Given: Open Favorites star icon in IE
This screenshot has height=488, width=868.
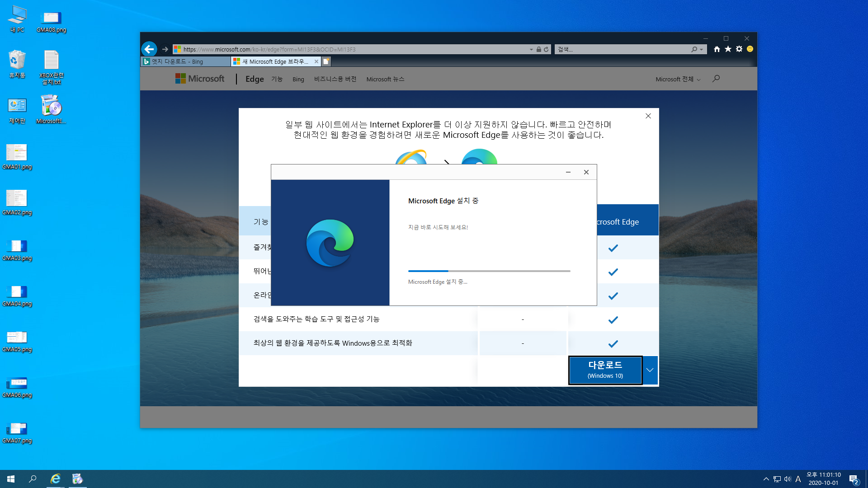Looking at the screenshot, I should tap(728, 49).
